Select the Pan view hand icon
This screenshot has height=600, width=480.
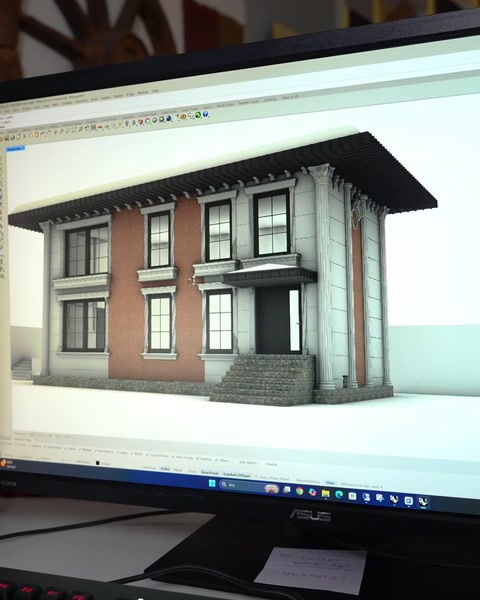coord(49,133)
